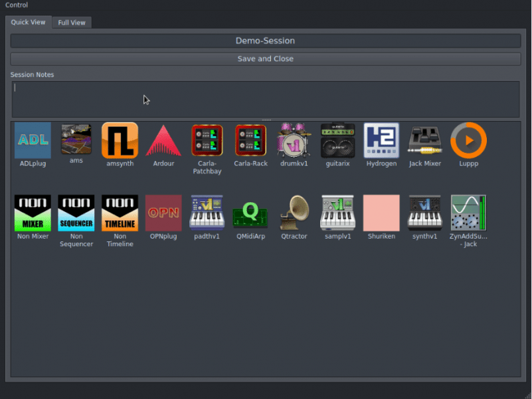The height and width of the screenshot is (399, 532).
Task: Add Carla-Patchbay to the session
Action: coord(207,140)
